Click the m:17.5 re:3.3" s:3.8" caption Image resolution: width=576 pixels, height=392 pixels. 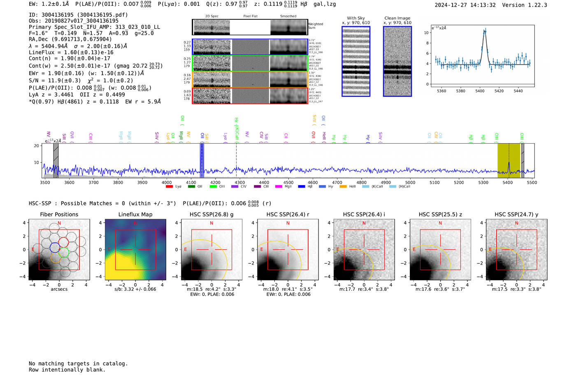point(516,289)
